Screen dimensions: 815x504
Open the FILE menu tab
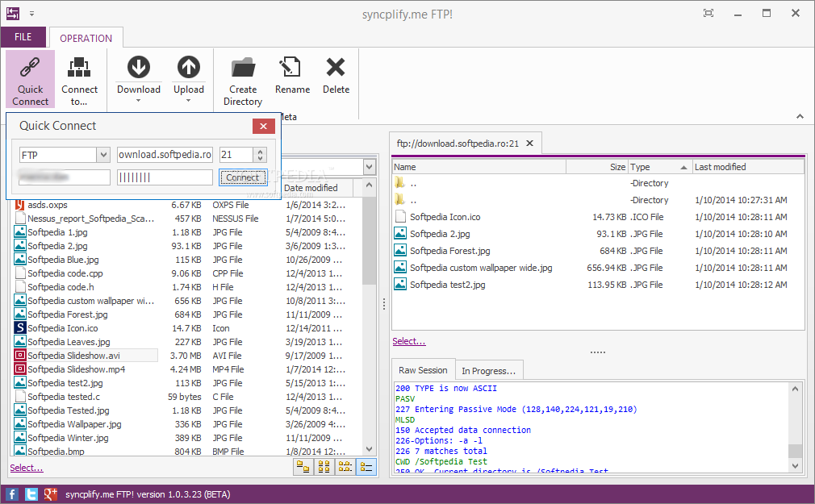[23, 37]
